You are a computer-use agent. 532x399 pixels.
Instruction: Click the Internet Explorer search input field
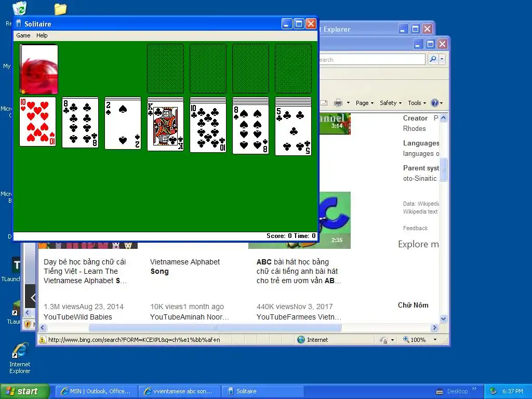pos(371,59)
